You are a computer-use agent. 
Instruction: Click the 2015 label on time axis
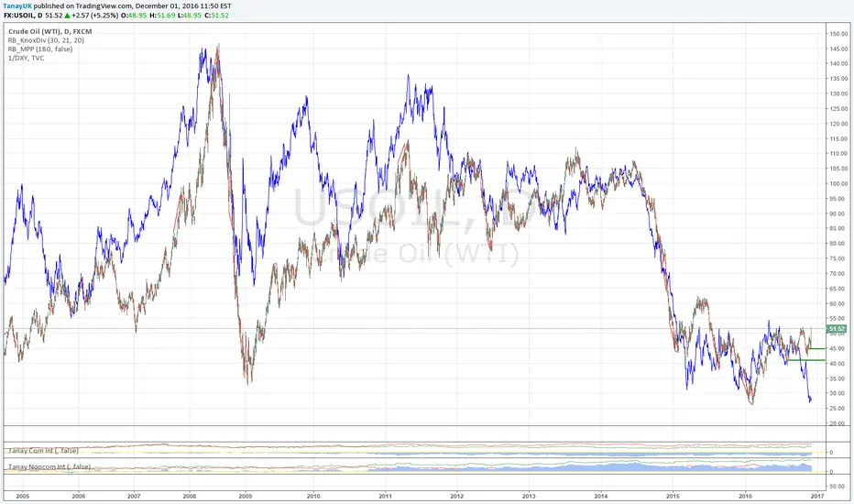coord(673,496)
